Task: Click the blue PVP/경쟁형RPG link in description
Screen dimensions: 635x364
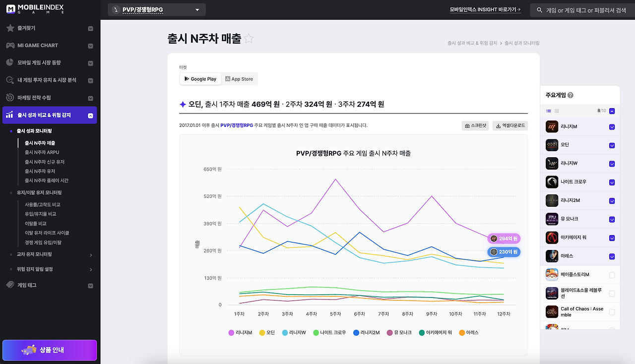Action: (x=236, y=125)
